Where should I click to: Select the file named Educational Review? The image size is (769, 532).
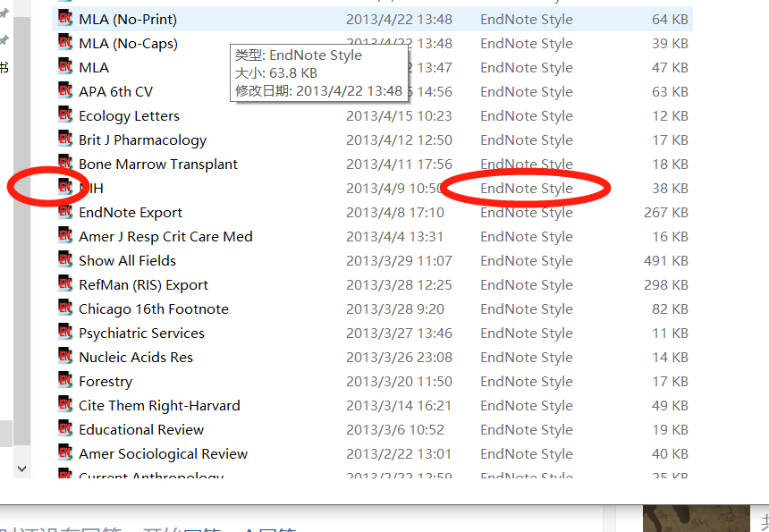(x=141, y=429)
